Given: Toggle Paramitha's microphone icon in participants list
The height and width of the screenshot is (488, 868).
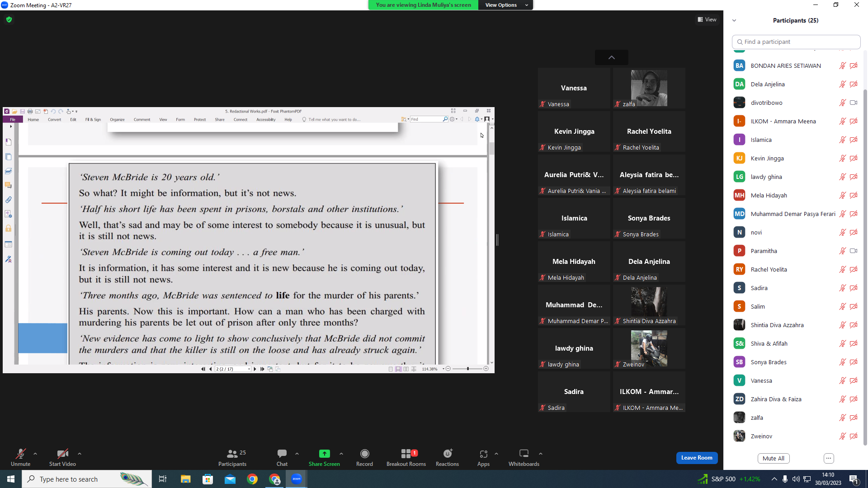Looking at the screenshot, I should (x=843, y=251).
